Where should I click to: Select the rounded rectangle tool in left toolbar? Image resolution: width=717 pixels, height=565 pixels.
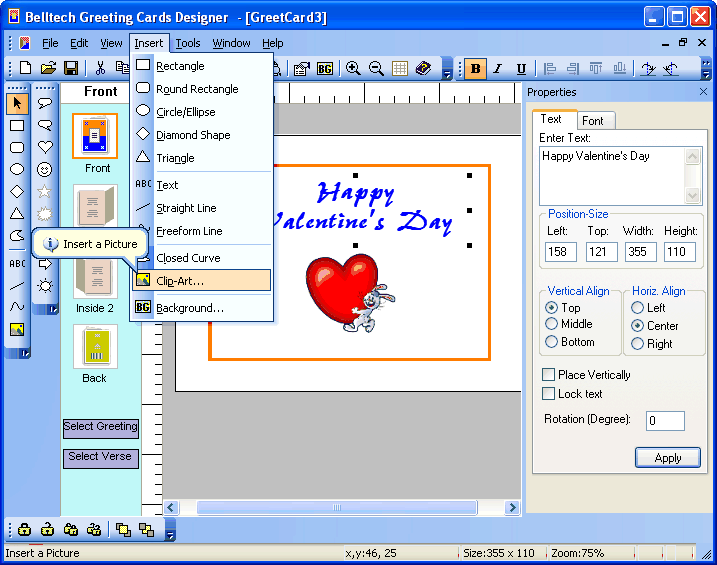(17, 148)
